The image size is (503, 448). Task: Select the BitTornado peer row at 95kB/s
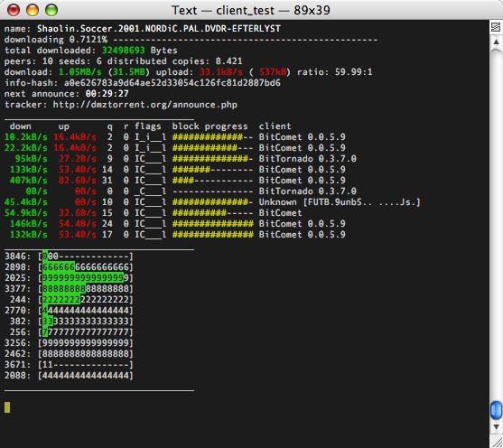pos(180,159)
